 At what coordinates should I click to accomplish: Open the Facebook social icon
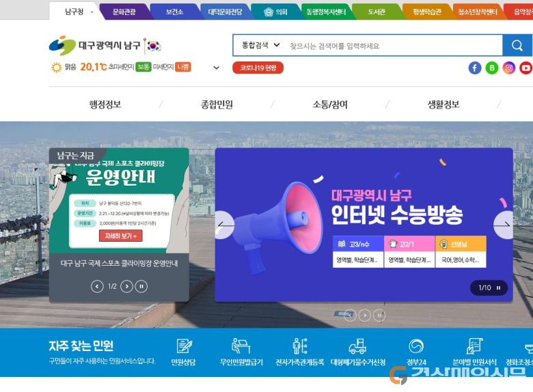[475, 68]
